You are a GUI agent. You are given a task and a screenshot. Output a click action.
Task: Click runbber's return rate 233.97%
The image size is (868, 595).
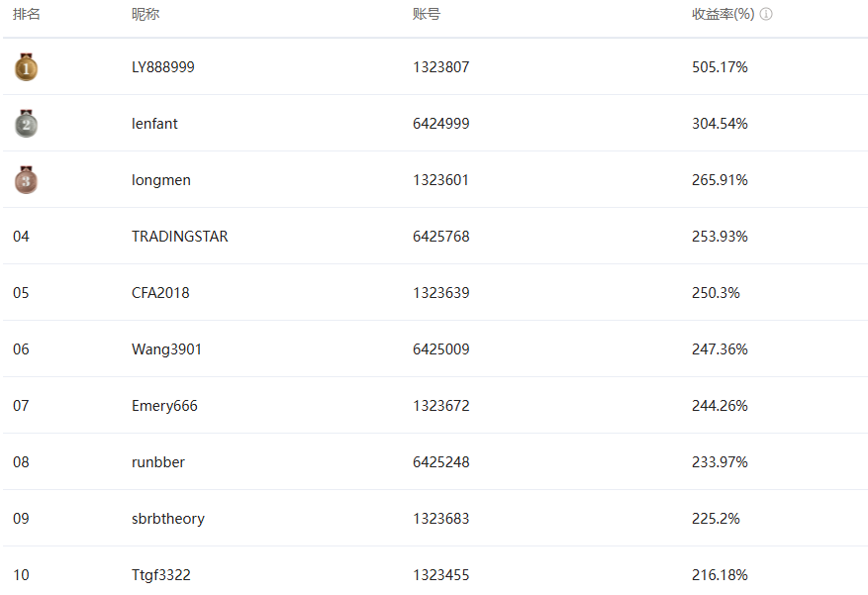(x=720, y=462)
